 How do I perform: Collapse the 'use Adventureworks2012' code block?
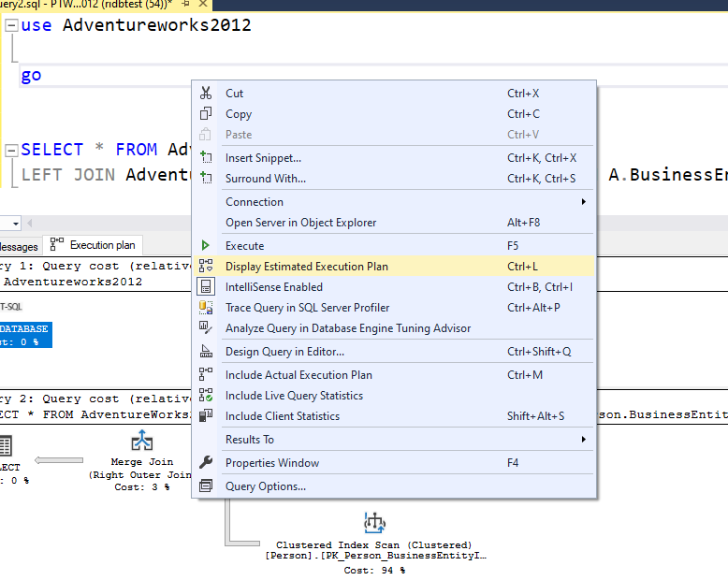point(11,25)
